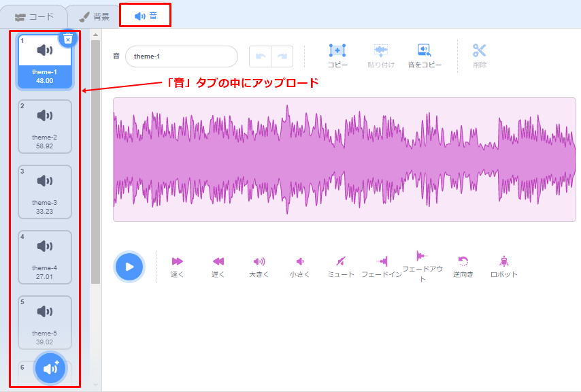581x392 pixels.
Task: Open the 音 sound tab
Action: coord(146,16)
